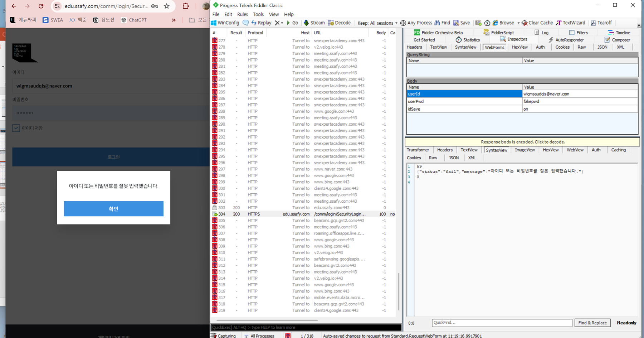Image resolution: width=644 pixels, height=338 pixels.
Task: Expand the Browse dropdown arrow
Action: 518,23
